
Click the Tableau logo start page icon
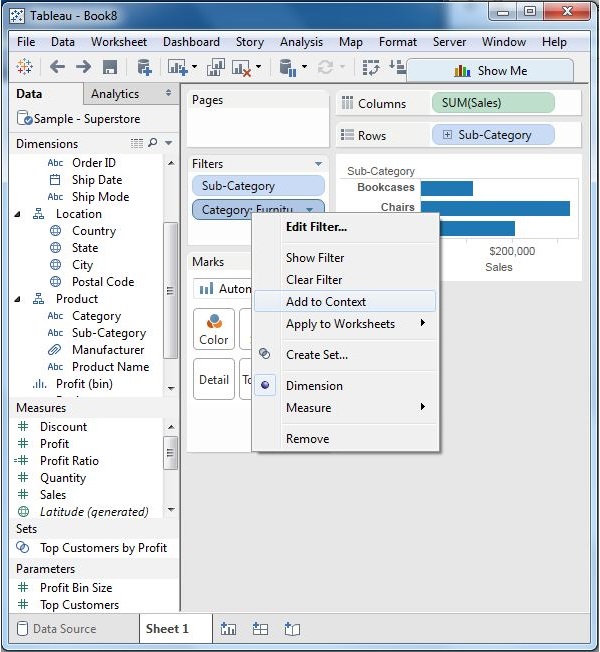[x=26, y=67]
